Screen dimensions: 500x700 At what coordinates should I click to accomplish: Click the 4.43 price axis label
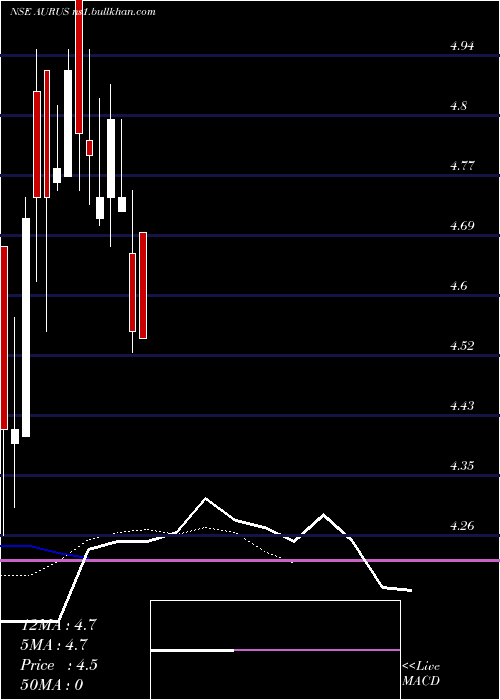click(462, 406)
